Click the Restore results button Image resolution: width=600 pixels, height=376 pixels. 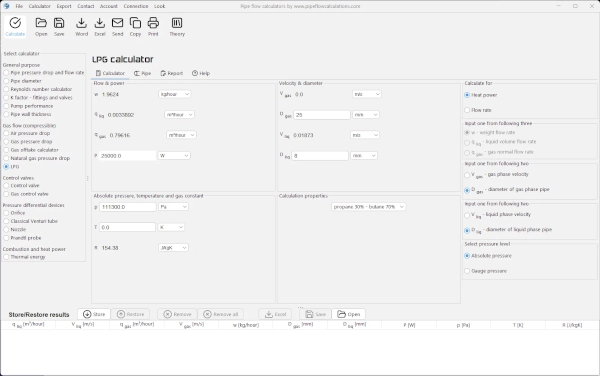pos(130,314)
